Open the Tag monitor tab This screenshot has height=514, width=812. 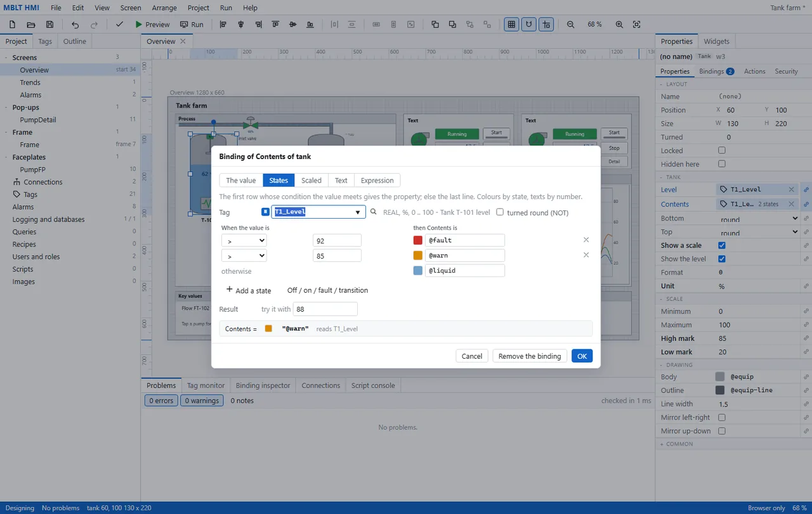206,385
